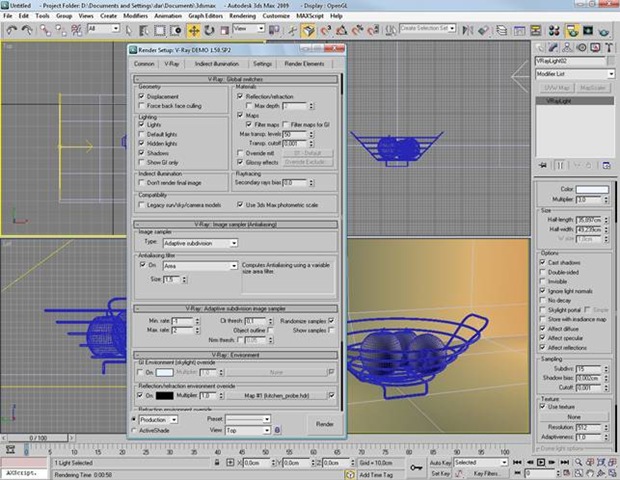Open Antialiasing filter Area dropdown
Screen dimensions: 620x480
(198, 267)
